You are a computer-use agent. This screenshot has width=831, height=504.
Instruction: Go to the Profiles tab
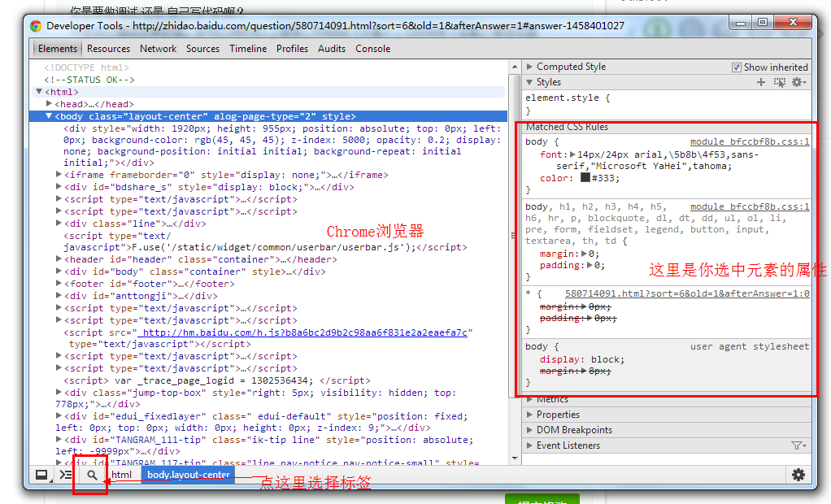pos(292,49)
